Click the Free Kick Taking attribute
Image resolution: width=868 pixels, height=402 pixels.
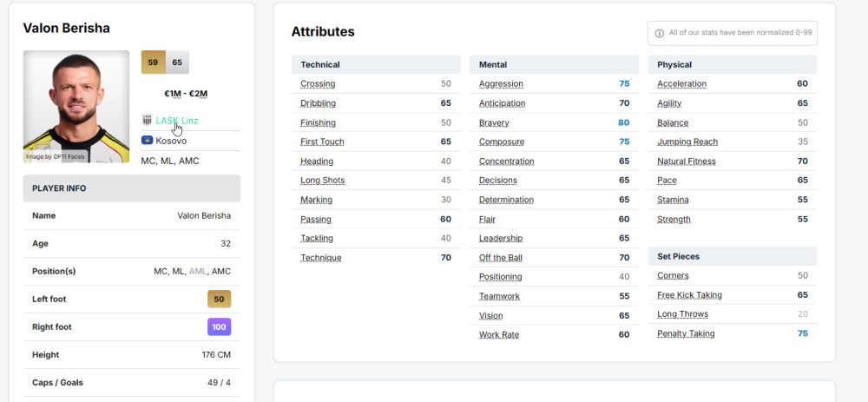click(x=689, y=295)
